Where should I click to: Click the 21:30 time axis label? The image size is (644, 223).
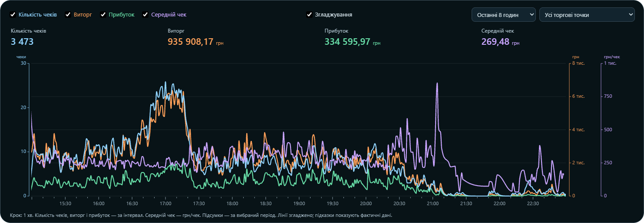click(x=466, y=203)
